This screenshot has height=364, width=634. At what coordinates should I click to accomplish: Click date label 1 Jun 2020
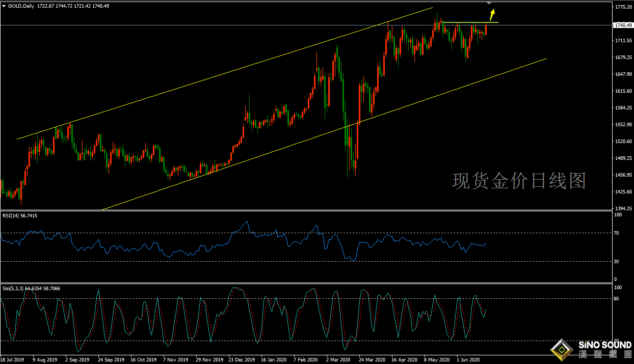click(x=469, y=359)
